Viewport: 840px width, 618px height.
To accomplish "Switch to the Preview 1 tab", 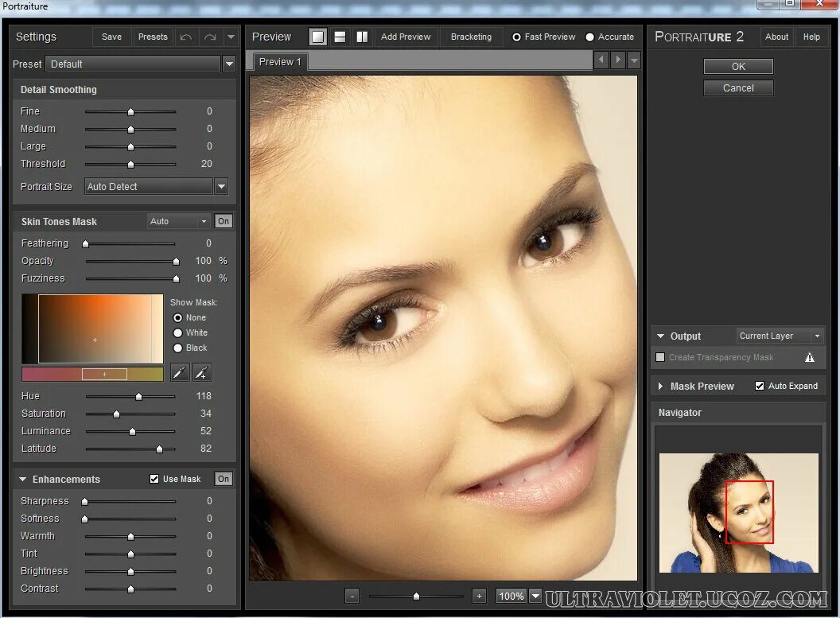I will [x=279, y=61].
